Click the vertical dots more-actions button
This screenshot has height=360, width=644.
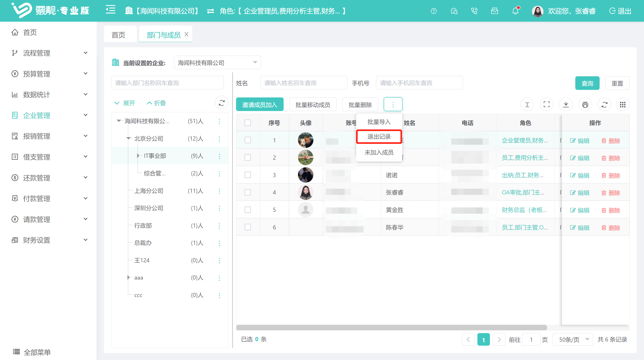point(393,104)
